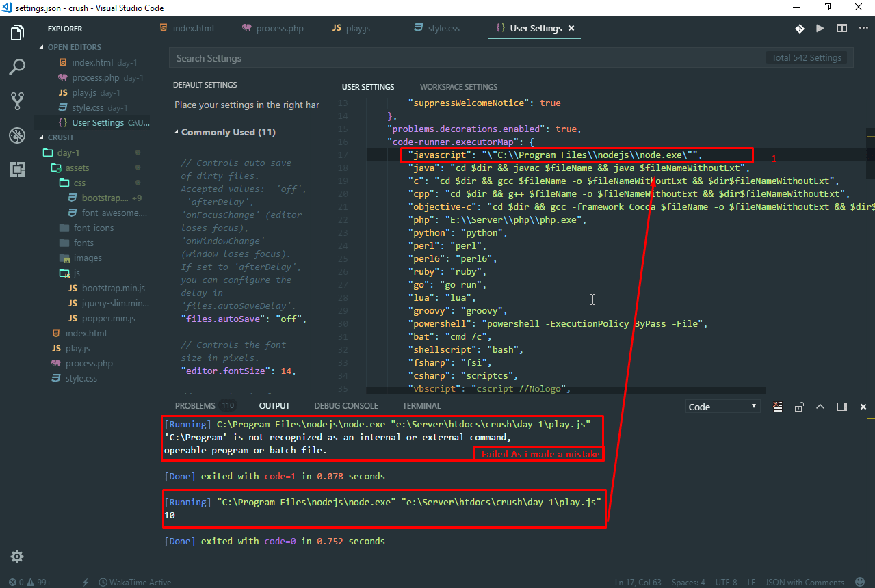Image resolution: width=875 pixels, height=588 pixels.
Task: Toggle the panel position to the side
Action: 842,407
